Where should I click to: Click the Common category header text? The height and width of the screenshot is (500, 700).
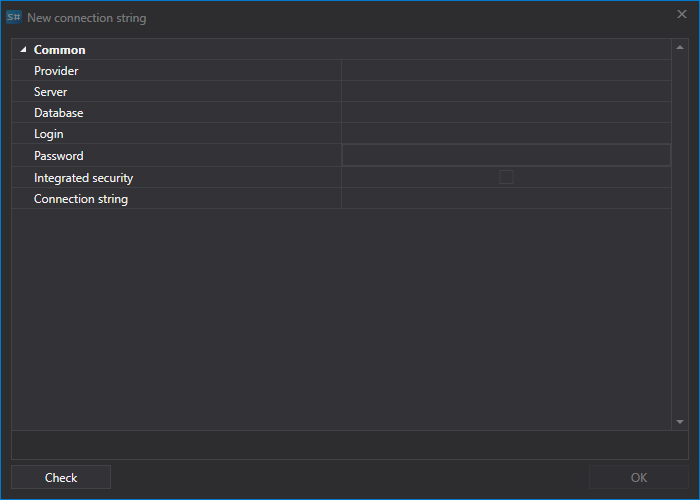[x=59, y=50]
